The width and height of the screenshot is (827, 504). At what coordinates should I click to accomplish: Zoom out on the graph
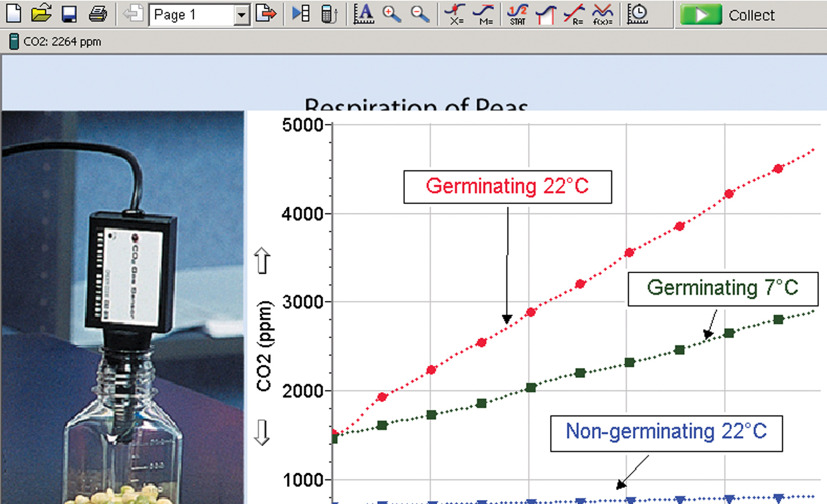(419, 14)
